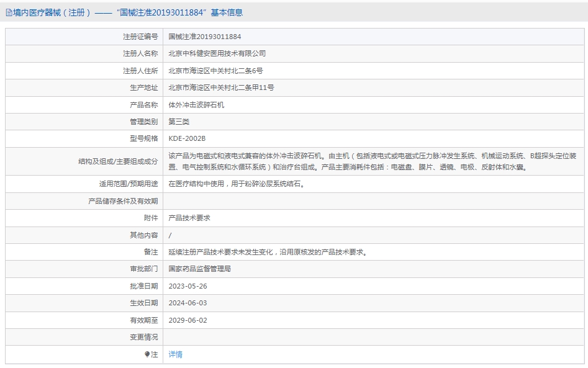Click the 注册证编号 label
588x368 pixels.
click(x=140, y=37)
